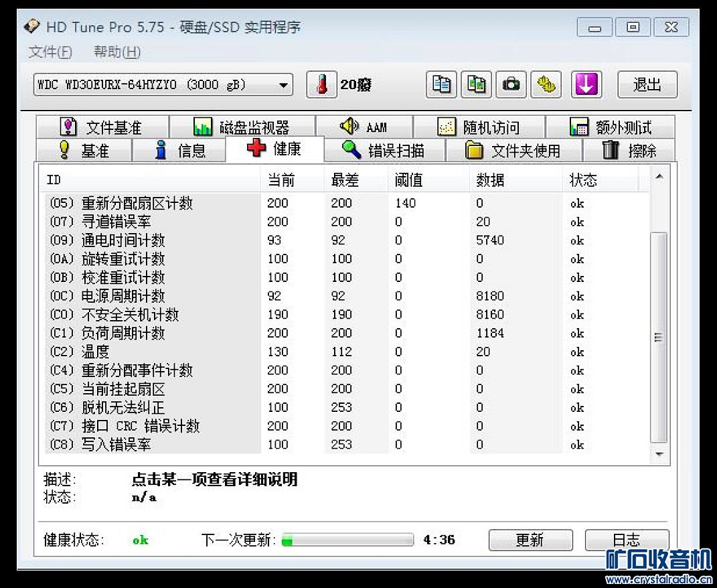The image size is (717, 588).
Task: Click the copy screenshot to clipboard icon
Action: [x=476, y=84]
